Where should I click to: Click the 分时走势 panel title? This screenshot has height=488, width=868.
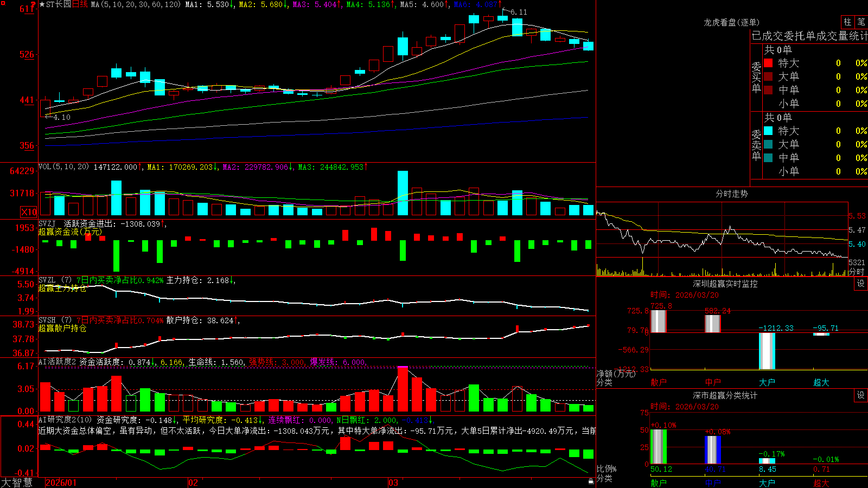click(x=731, y=194)
